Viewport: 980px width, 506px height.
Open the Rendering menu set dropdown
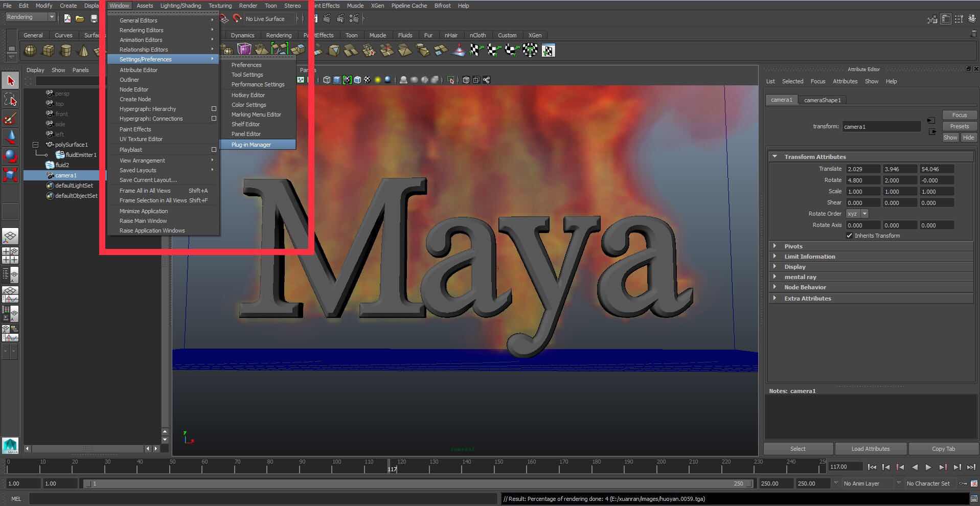(30, 17)
